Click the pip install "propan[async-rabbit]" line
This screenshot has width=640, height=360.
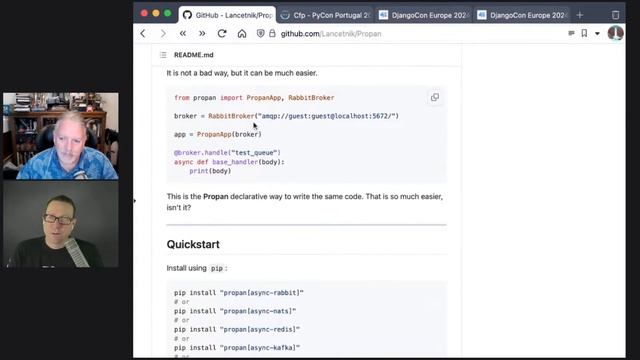pyautogui.click(x=239, y=293)
